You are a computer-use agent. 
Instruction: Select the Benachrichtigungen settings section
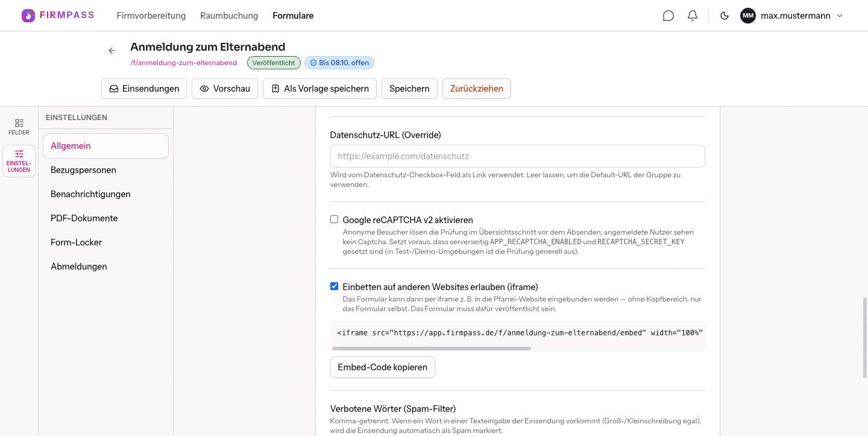[105, 194]
